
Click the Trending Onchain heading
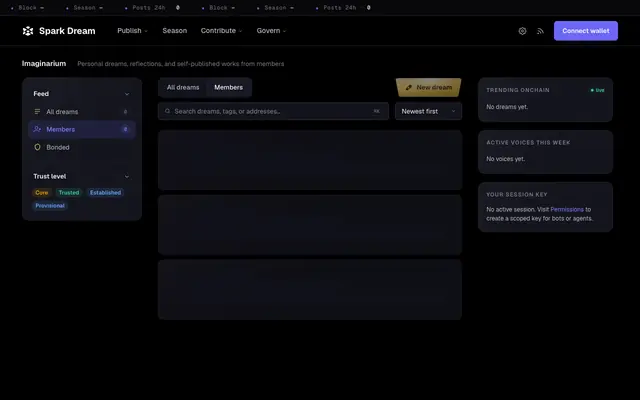click(518, 90)
